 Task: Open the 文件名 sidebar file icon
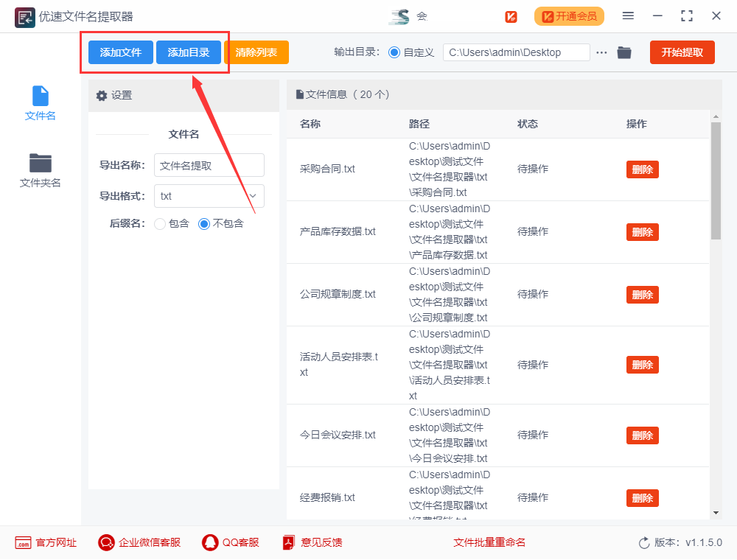pos(40,97)
